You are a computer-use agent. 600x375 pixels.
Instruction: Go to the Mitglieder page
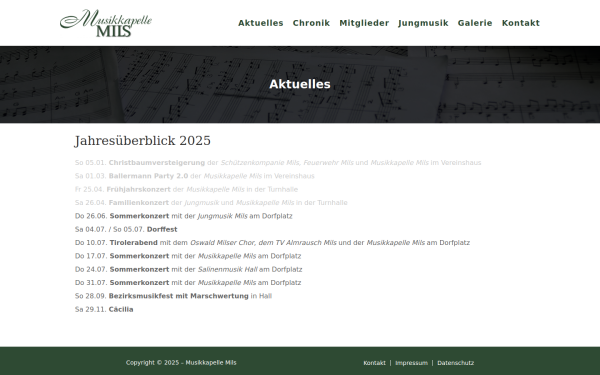[x=364, y=23]
